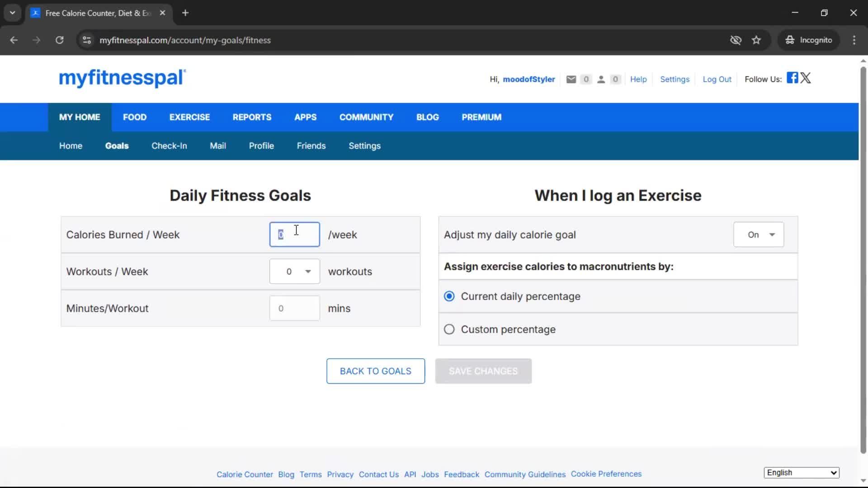
Task: Open the COMMUNITY tab
Action: [366, 117]
